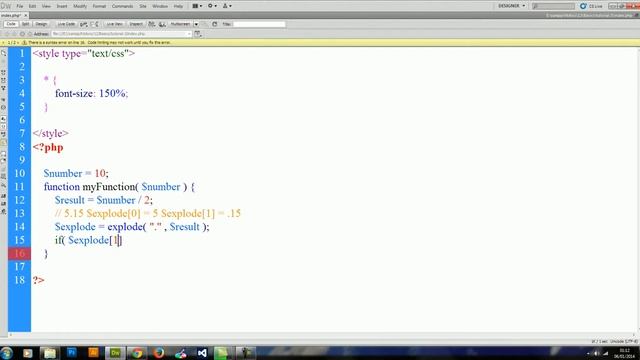Click the magenta asterisk selector on line 3
640x360 pixels.
point(46,79)
